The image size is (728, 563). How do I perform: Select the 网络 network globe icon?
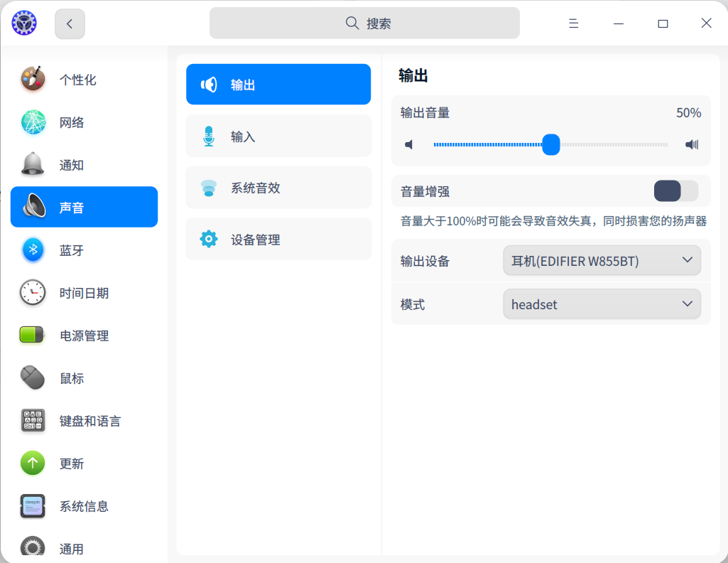32,122
